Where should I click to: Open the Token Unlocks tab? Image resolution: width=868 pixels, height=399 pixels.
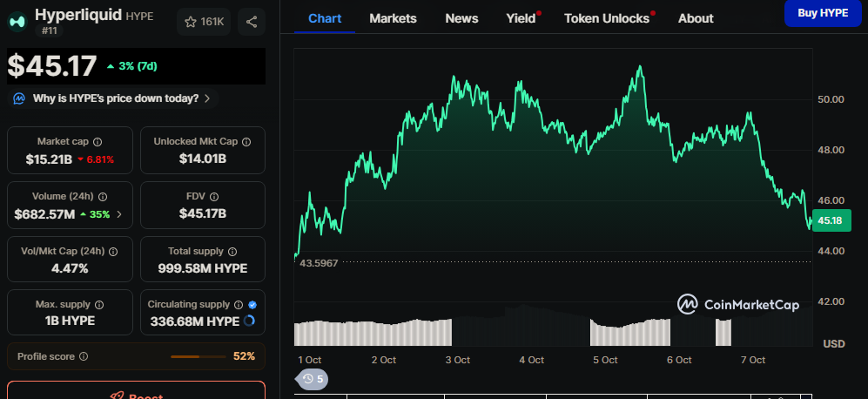coord(606,18)
